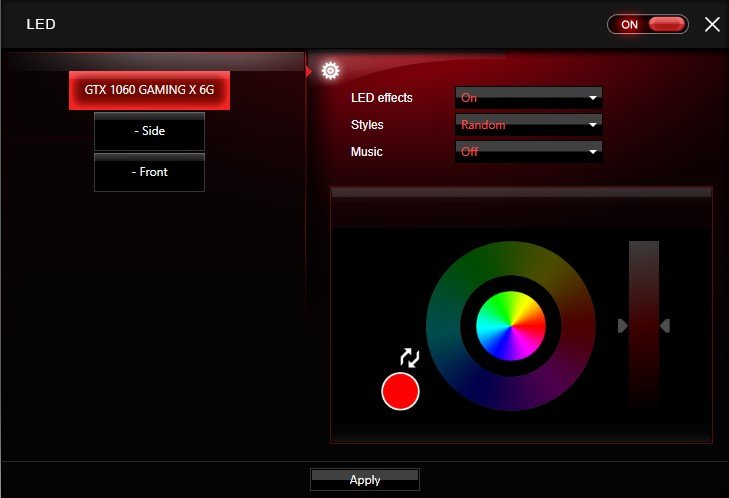
Task: Open the LED effects dropdown
Action: click(529, 98)
